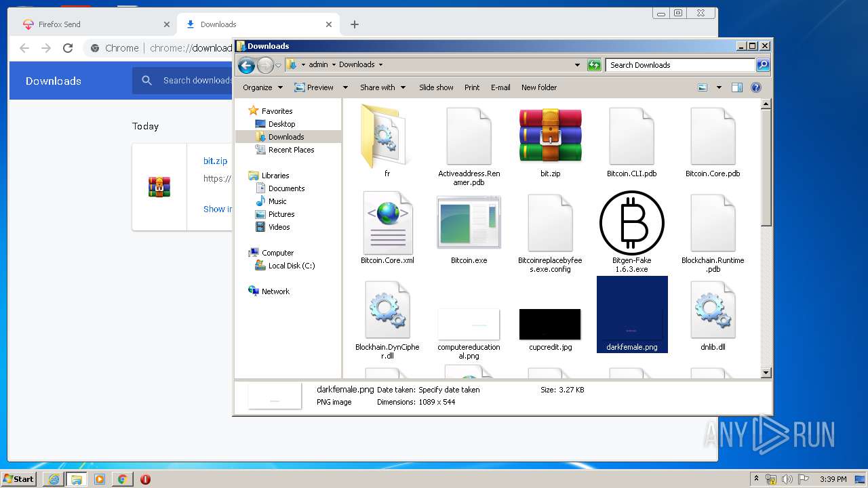Toggle the preview pane button
This screenshot has width=868, height=488.
tap(737, 87)
